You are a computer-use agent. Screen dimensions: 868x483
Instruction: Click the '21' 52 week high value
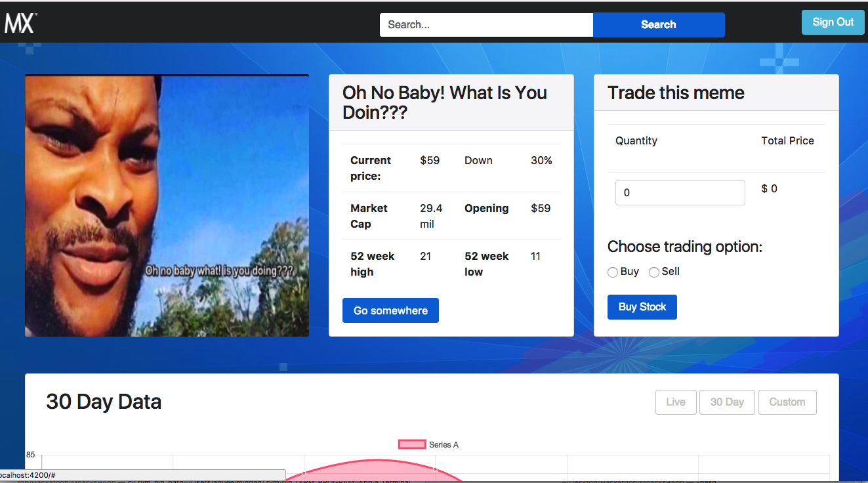(425, 256)
